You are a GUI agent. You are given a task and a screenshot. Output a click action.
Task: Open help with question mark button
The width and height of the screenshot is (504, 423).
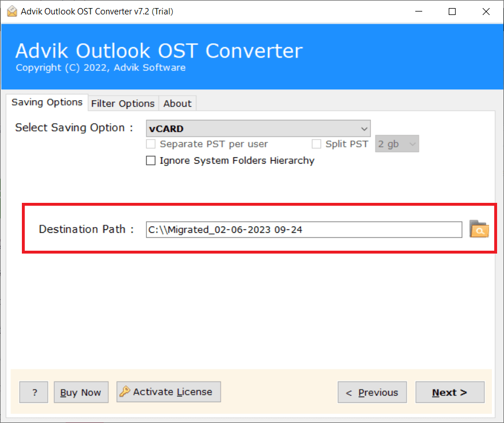tap(34, 392)
